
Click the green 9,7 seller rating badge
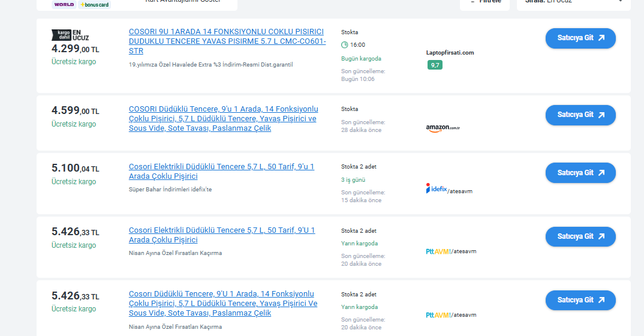[x=435, y=65]
